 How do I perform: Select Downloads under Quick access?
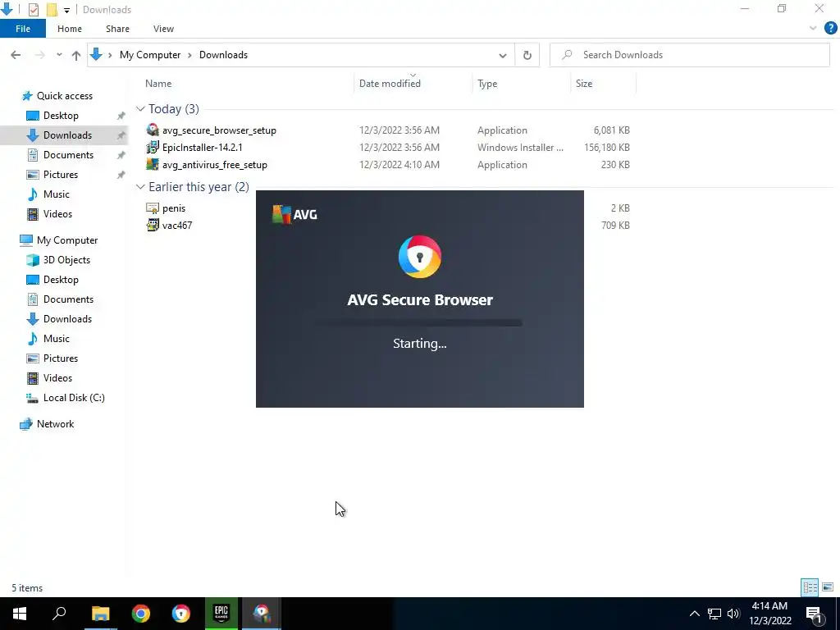point(67,135)
